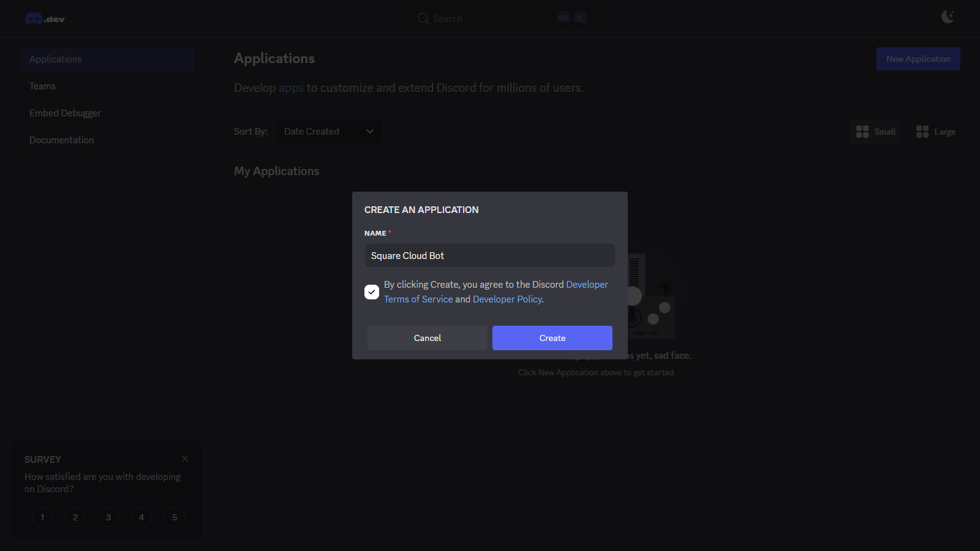Viewport: 980px width, 551px height.
Task: Toggle the dark mode moon icon
Action: [x=948, y=17]
